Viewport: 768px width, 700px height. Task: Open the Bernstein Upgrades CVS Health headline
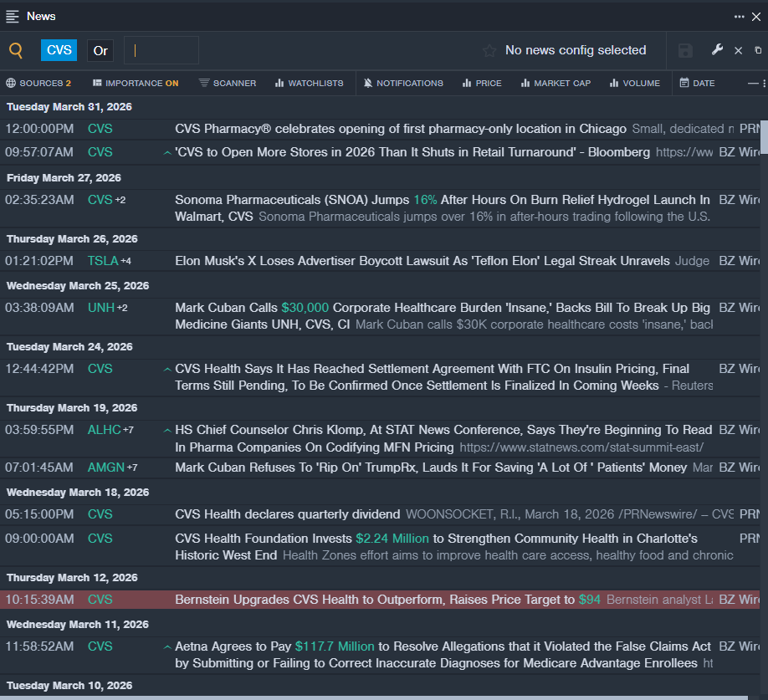(375, 599)
